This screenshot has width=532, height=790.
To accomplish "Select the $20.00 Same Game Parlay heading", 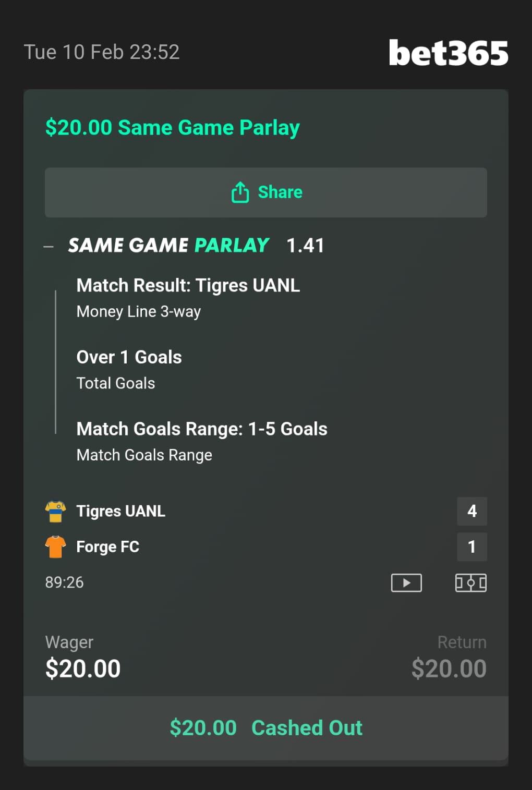I will coord(172,128).
